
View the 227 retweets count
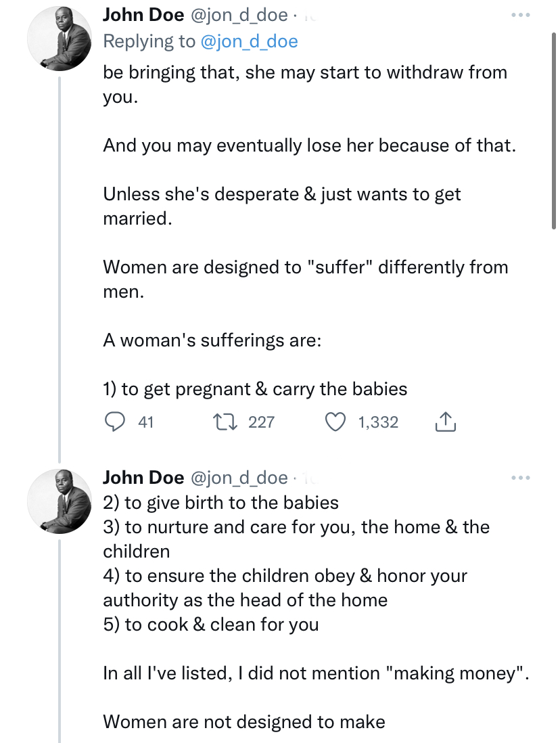(261, 422)
